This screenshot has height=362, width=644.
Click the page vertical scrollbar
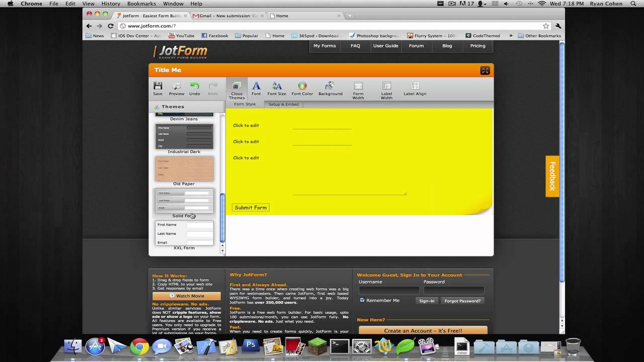click(562, 163)
